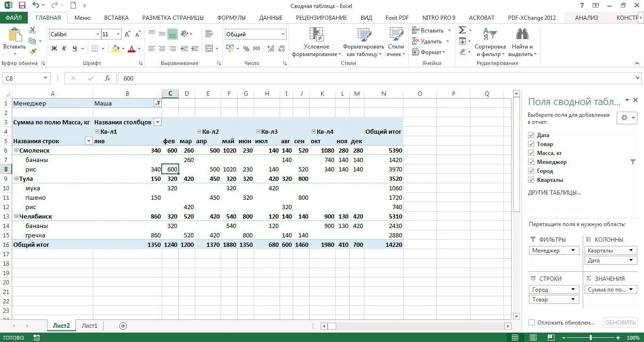Open Format as Table gallery
Screen dimensions: 644x342
pos(363,42)
